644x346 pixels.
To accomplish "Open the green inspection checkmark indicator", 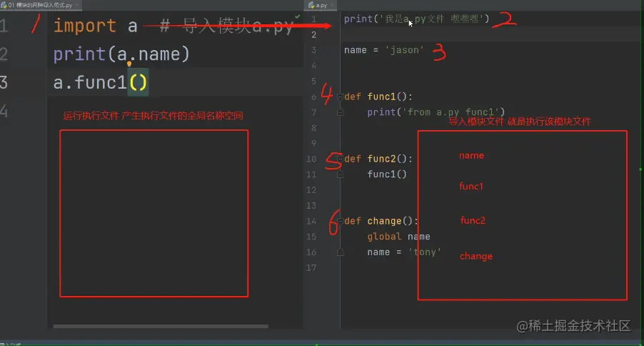I will pos(297,16).
